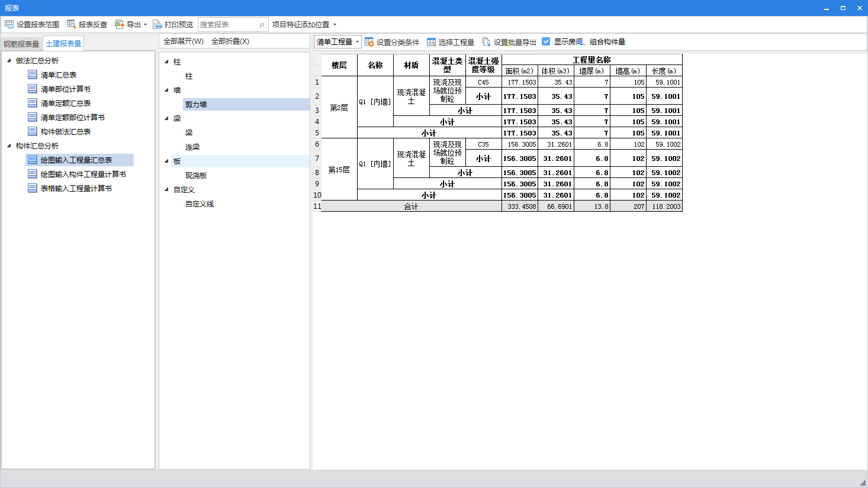Click the report icon beside 清单部位计算书
Screen dimensions: 868x488
tap(33, 89)
